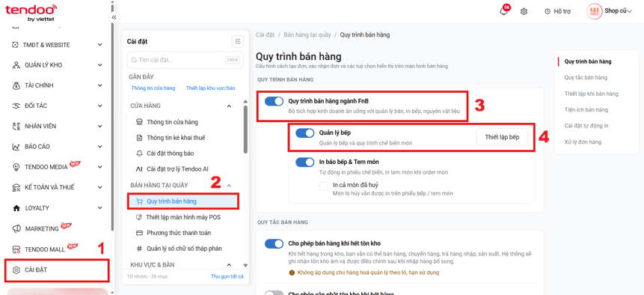The image size is (644, 295).
Task: Expand the NHÂN VIÊN menu
Action: click(x=99, y=126)
